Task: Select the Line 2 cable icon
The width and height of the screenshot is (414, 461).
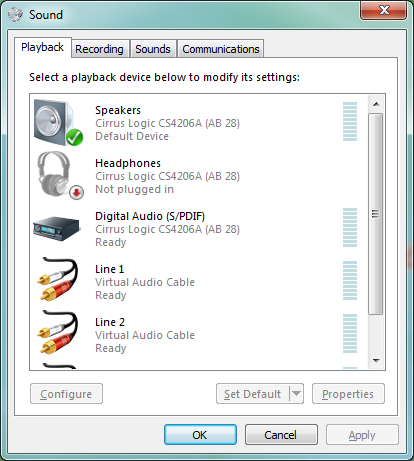Action: (57, 332)
